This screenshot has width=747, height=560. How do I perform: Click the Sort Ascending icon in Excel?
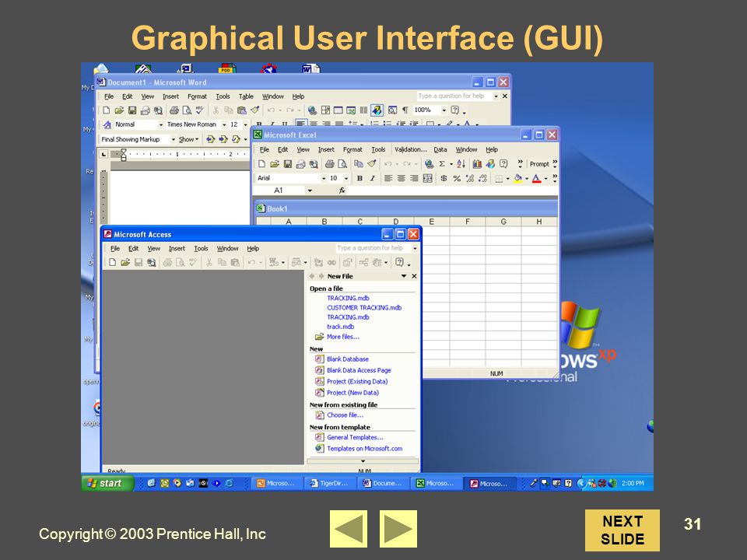coord(461,164)
